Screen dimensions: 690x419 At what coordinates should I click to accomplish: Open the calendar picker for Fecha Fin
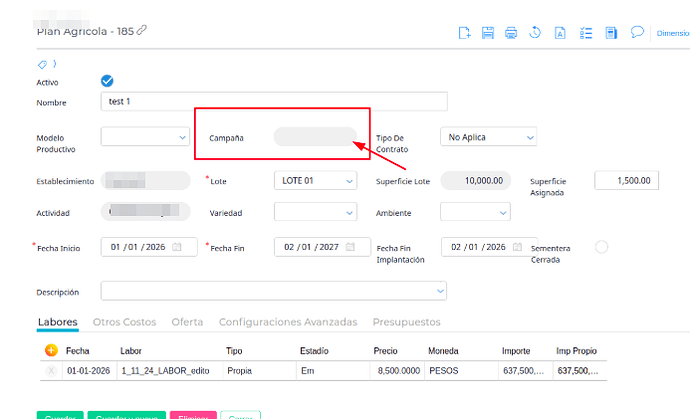(350, 247)
